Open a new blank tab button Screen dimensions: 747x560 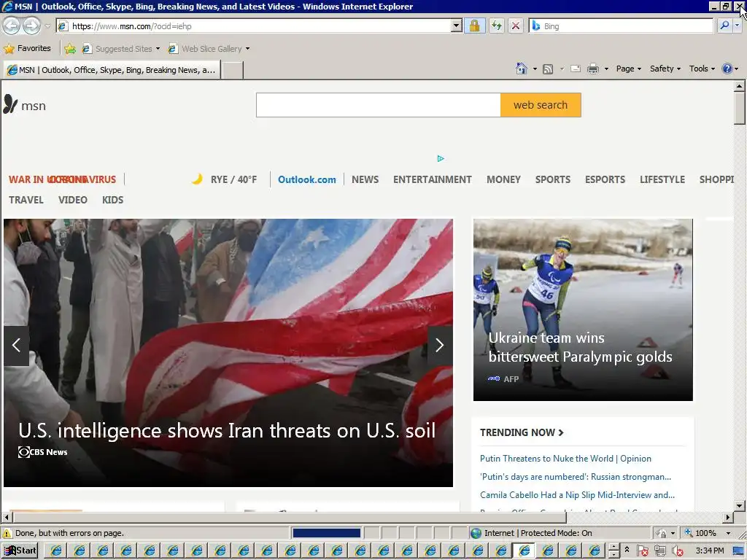[x=233, y=71]
